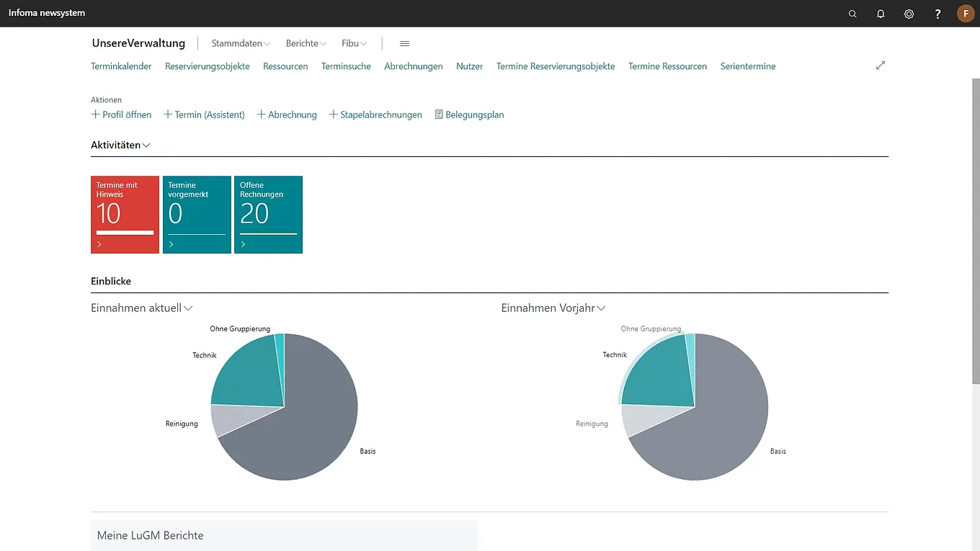
Task: Open the settings gear icon
Action: 909,14
